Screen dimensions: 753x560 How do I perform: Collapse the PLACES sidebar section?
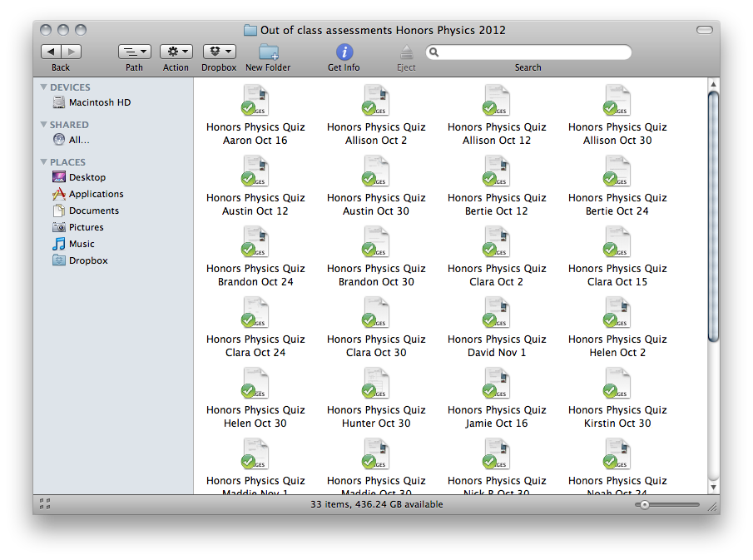coord(43,162)
